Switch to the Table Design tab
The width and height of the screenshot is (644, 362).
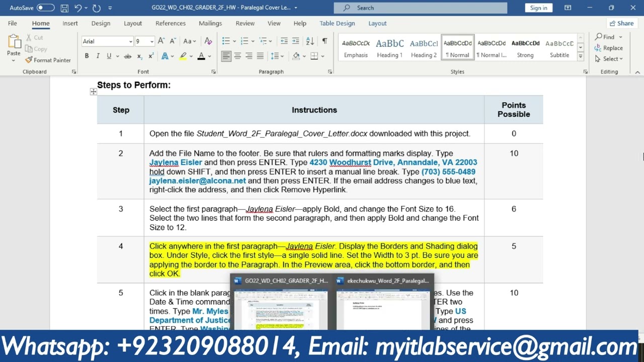(x=337, y=23)
